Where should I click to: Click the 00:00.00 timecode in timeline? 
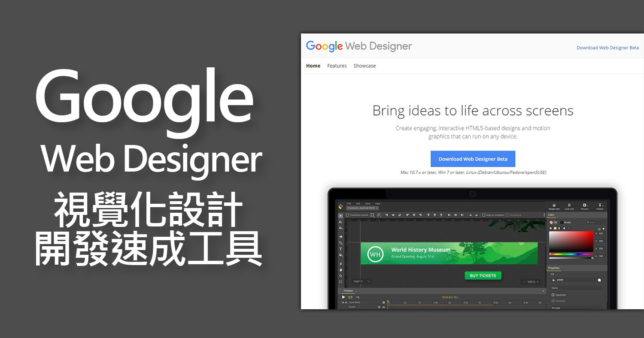[x=447, y=297]
